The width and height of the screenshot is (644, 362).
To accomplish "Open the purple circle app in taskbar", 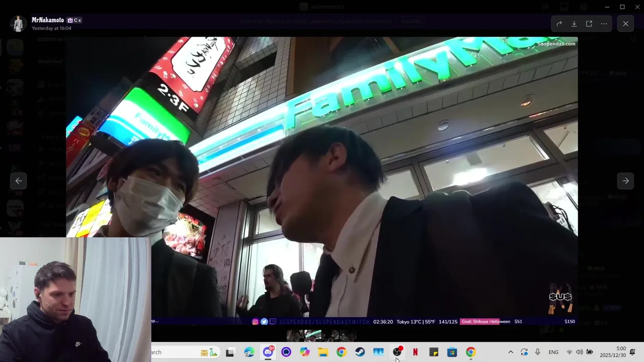I will [286, 352].
